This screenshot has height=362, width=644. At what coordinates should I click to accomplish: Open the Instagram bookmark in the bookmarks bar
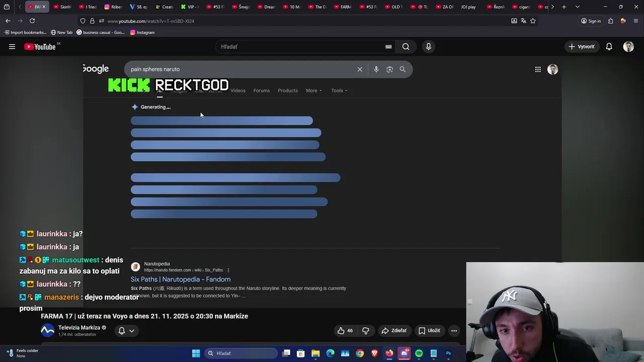142,32
